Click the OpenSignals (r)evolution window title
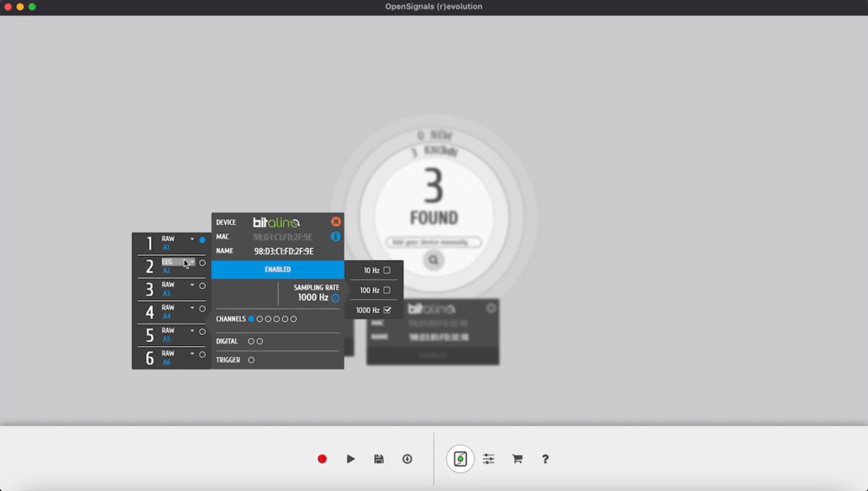This screenshot has width=868, height=491. [x=434, y=7]
